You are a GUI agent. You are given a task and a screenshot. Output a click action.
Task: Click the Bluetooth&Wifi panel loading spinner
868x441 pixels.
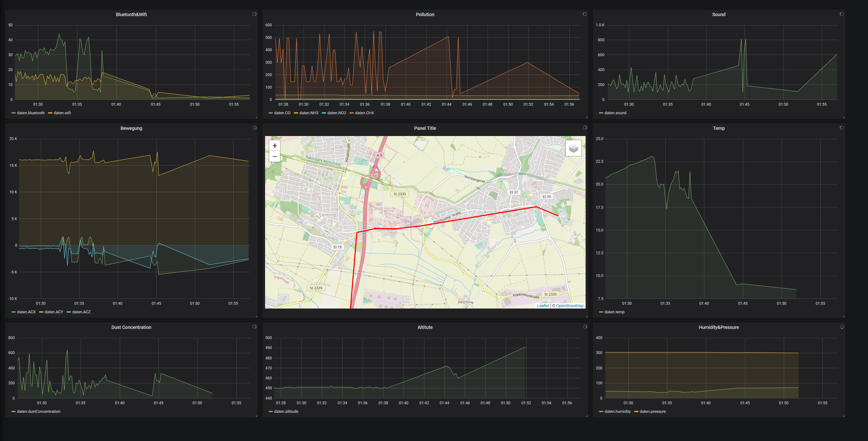[254, 14]
